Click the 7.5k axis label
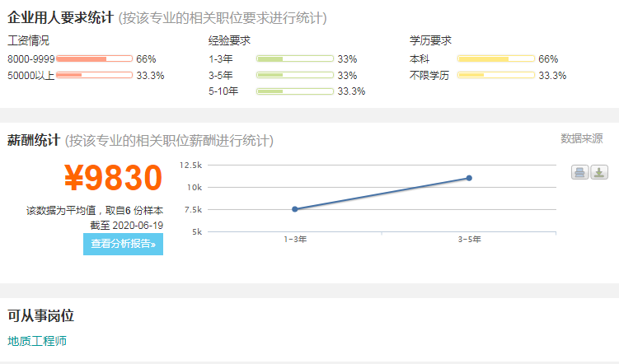Viewport: 619px width, 364px height. (x=193, y=210)
